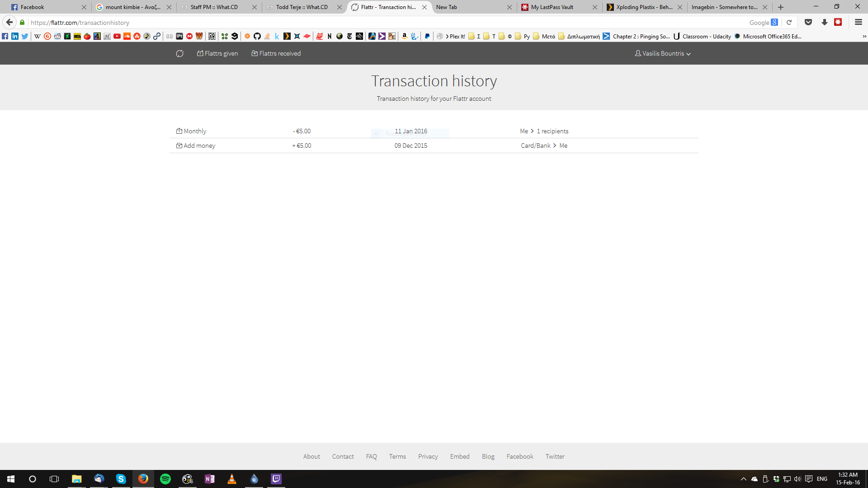Open OneNote from the taskbar
Screen dimensions: 868x488
[210, 479]
